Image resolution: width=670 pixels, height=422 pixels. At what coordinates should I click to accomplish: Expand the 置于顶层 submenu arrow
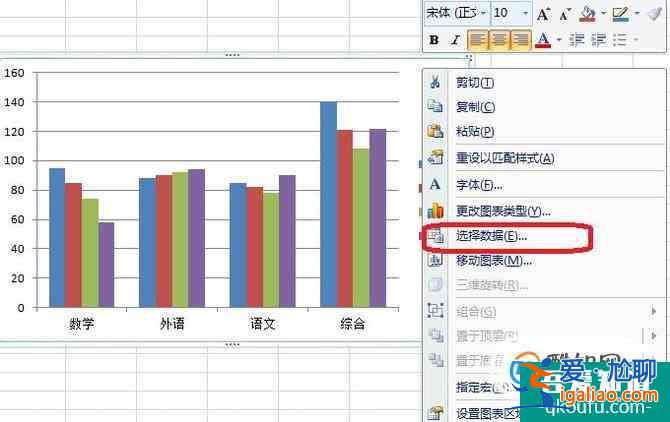(654, 336)
